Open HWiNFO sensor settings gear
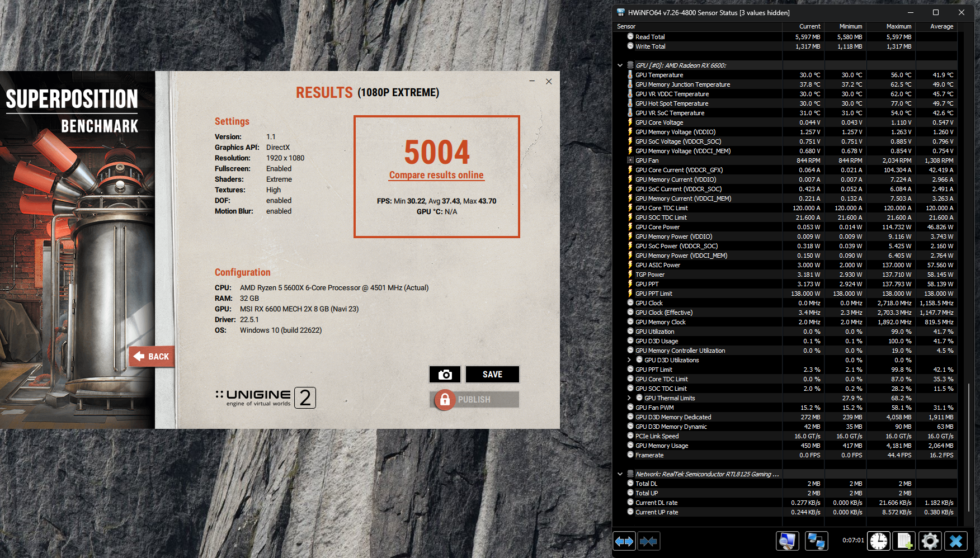This screenshot has width=980, height=558. pos(930,541)
